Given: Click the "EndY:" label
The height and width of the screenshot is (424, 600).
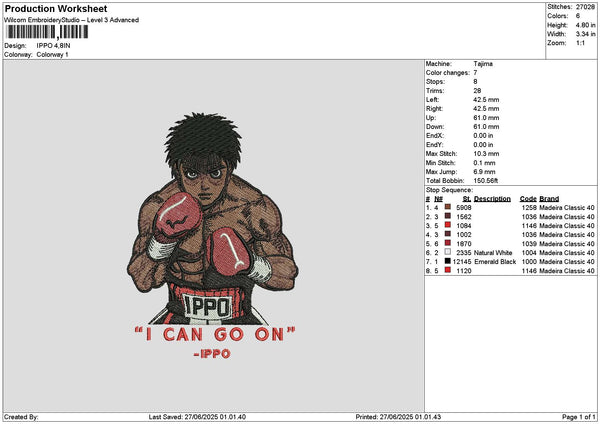Looking at the screenshot, I should click(434, 145).
